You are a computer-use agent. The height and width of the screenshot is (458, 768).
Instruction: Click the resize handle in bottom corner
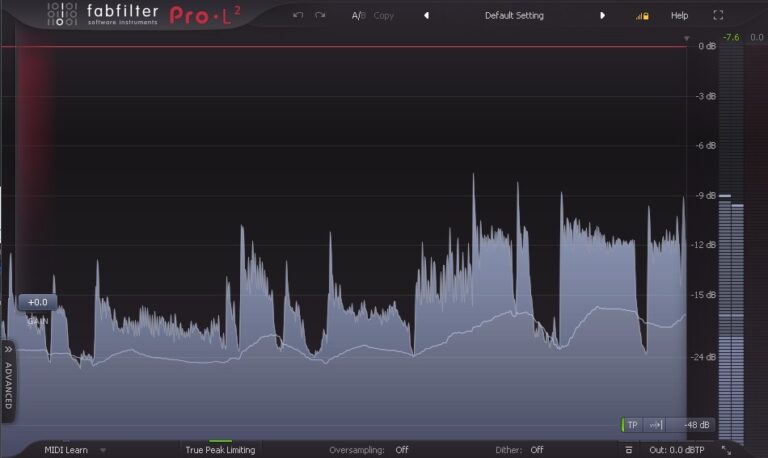pyautogui.click(x=726, y=450)
